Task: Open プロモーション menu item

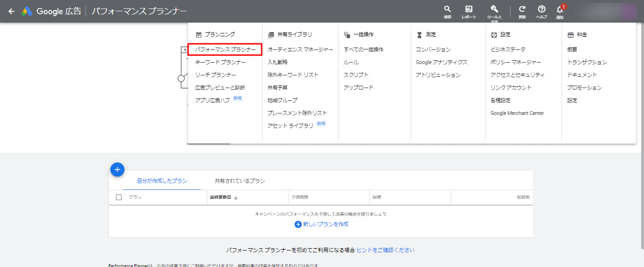Action: pyautogui.click(x=585, y=88)
